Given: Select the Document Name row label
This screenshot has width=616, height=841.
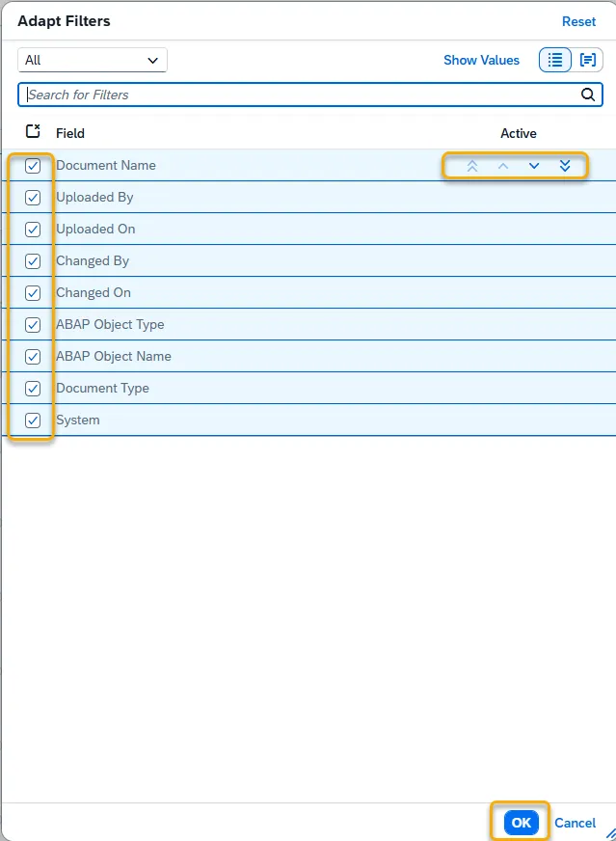Looking at the screenshot, I should click(x=106, y=165).
